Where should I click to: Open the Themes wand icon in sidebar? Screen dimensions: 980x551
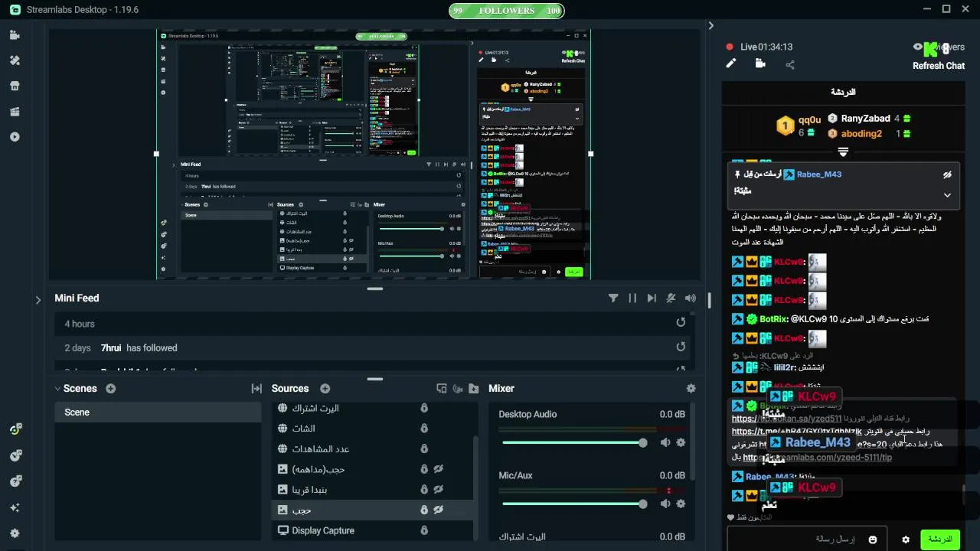pyautogui.click(x=15, y=60)
